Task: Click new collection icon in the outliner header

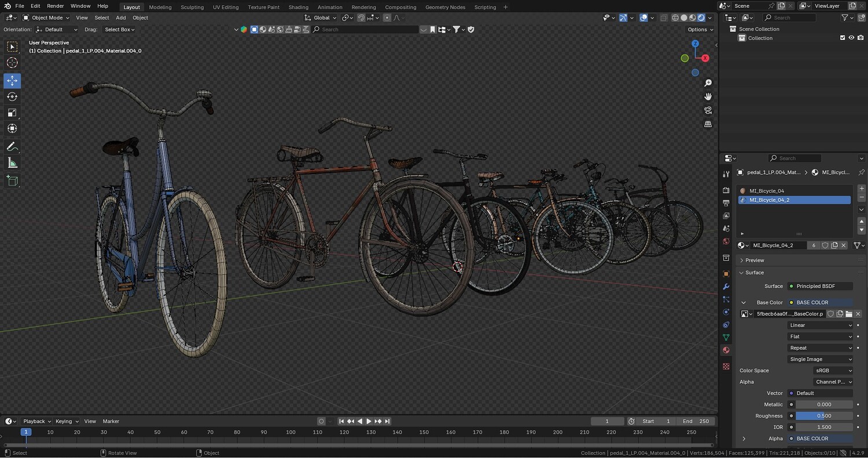Action: (x=861, y=18)
